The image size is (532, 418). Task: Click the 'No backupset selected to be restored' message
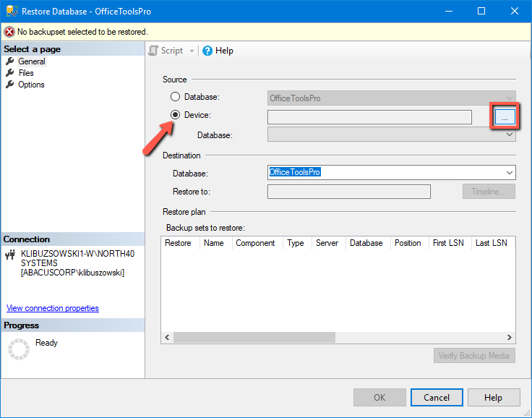pos(83,32)
